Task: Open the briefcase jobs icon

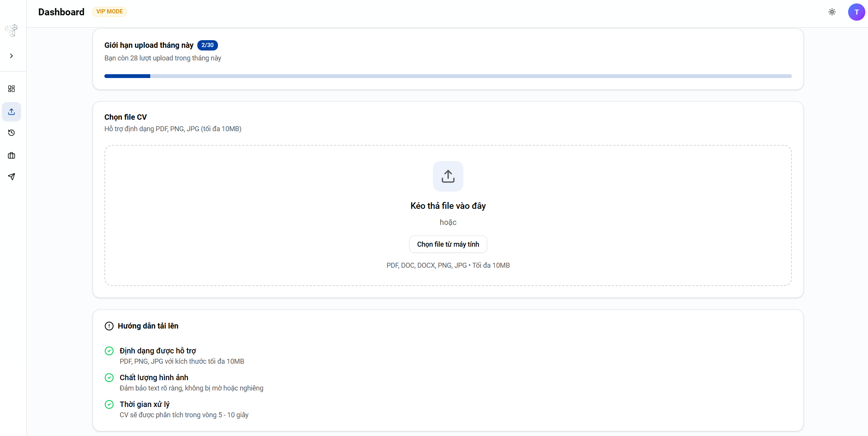Action: (11, 156)
